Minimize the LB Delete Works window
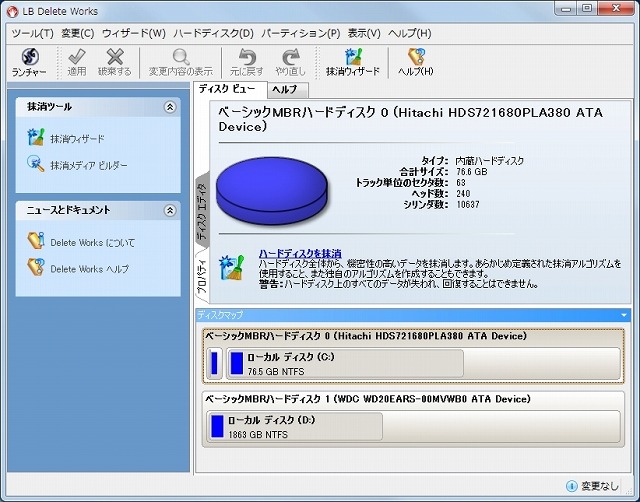This screenshot has height=502, width=640. click(565, 9)
